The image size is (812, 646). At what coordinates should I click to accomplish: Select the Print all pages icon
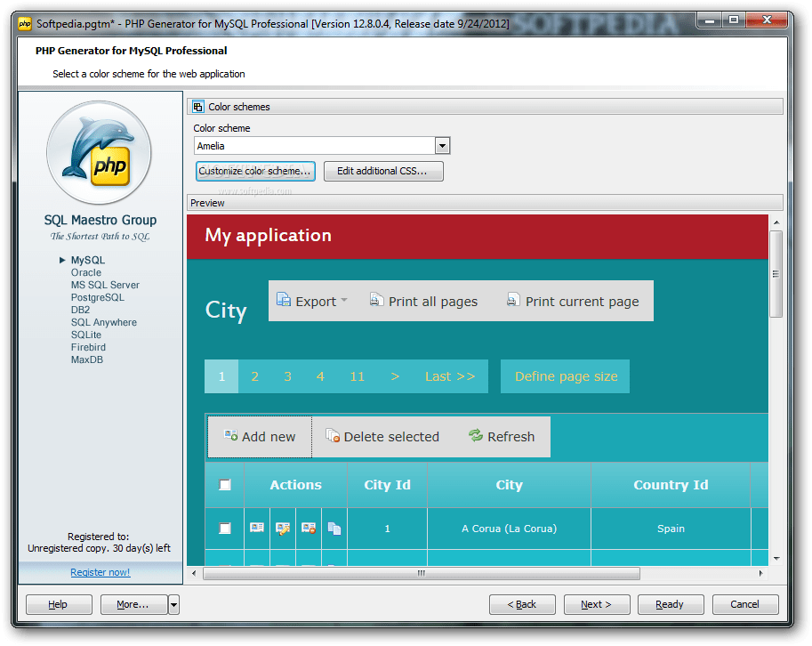[374, 300]
